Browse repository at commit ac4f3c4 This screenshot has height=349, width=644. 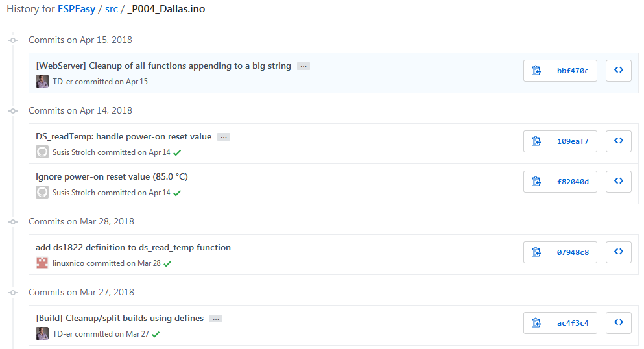pos(619,323)
